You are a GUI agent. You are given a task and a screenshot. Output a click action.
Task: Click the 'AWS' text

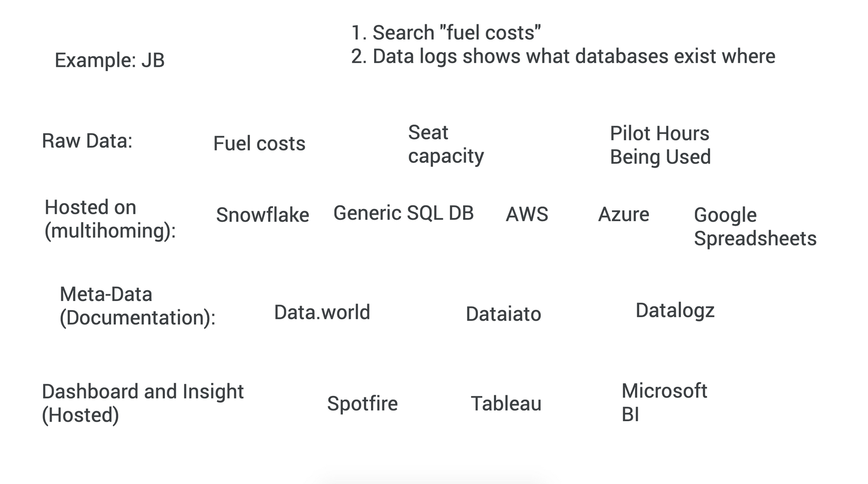(527, 214)
